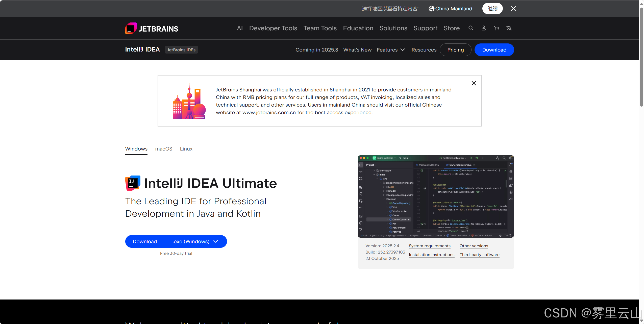Click the JetBrains logo icon

pos(131,28)
